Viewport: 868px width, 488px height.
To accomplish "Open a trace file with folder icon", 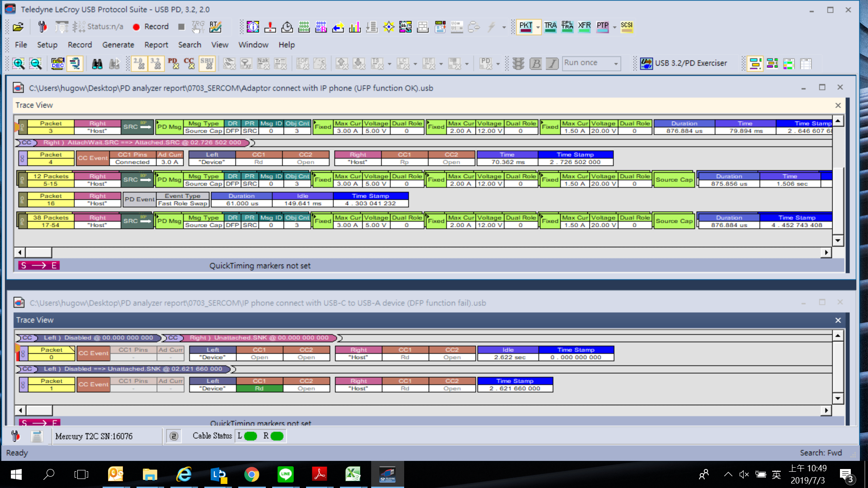I will coord(18,27).
